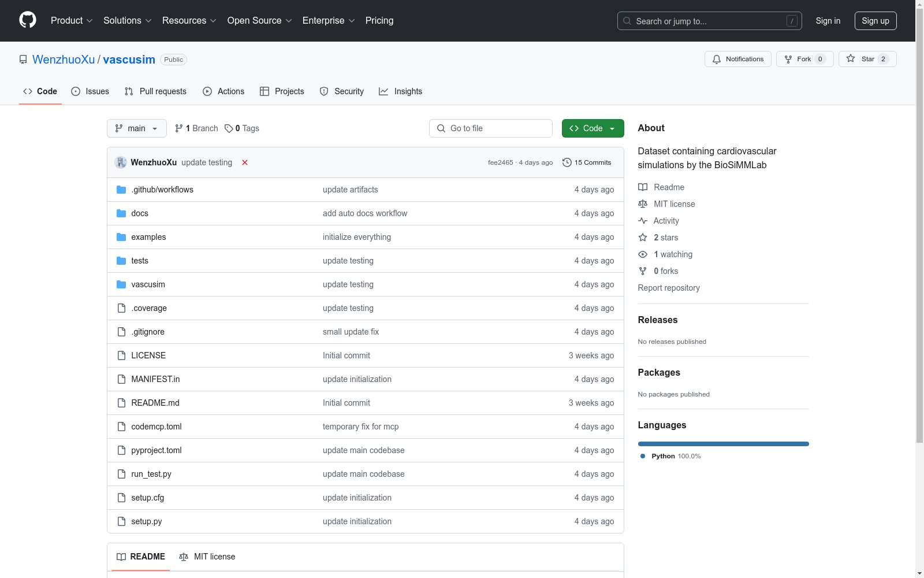The height and width of the screenshot is (578, 924).
Task: Open the Product dropdown menu
Action: click(72, 21)
